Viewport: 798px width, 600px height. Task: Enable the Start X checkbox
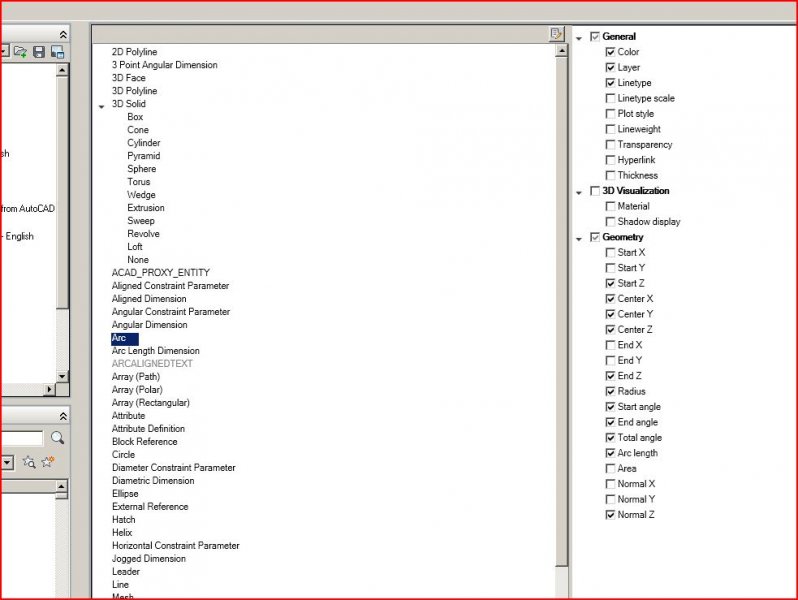tap(610, 252)
